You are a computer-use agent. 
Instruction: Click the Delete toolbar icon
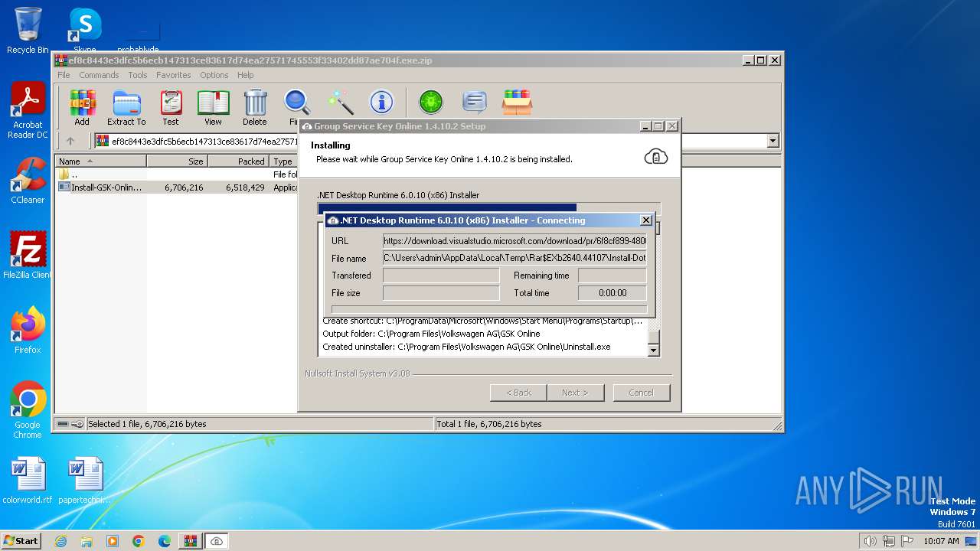(255, 108)
